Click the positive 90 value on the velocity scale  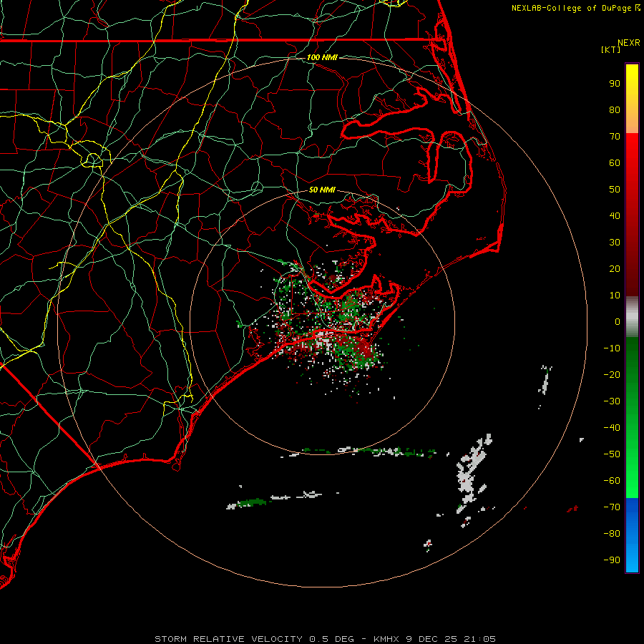615,84
